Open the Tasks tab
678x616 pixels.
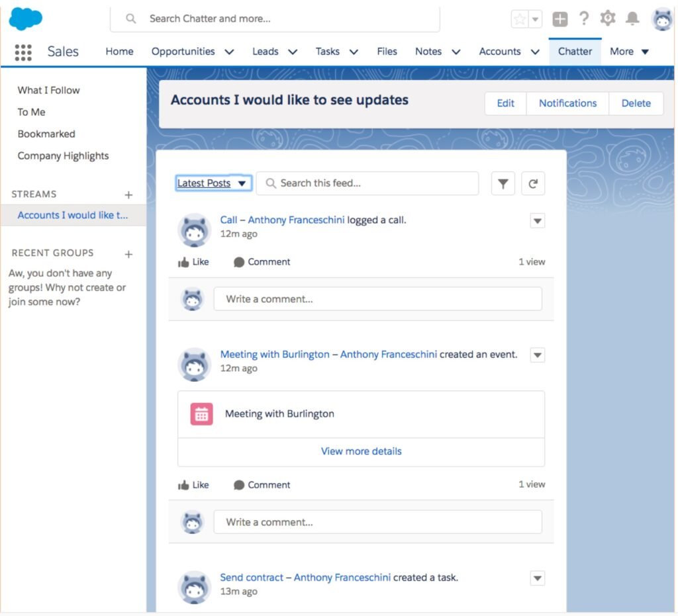[x=327, y=52]
